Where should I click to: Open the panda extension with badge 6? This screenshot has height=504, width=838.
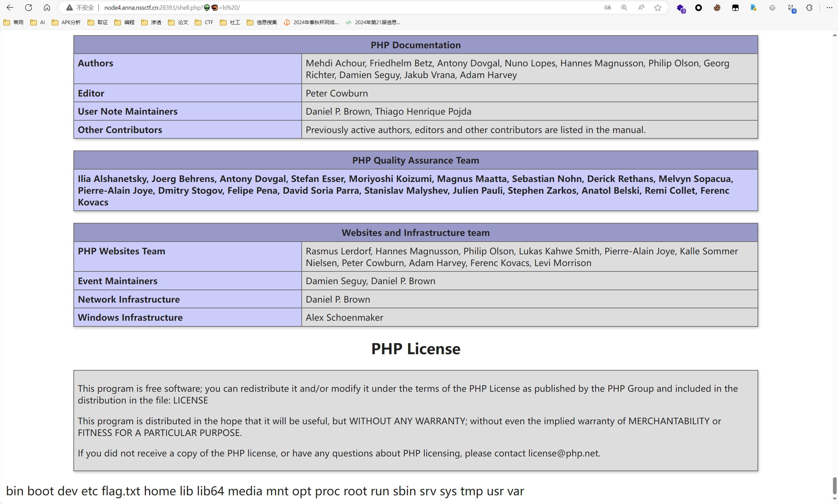click(x=791, y=8)
